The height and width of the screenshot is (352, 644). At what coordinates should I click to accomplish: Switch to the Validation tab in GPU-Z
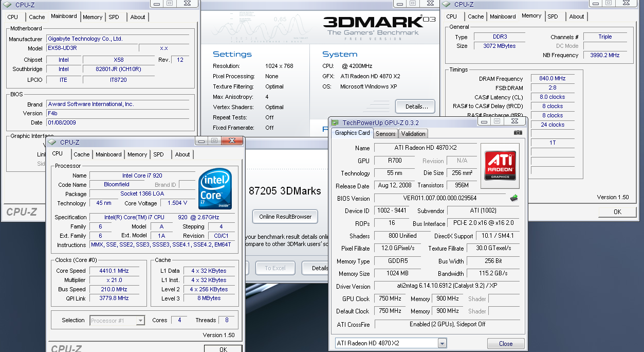click(413, 134)
